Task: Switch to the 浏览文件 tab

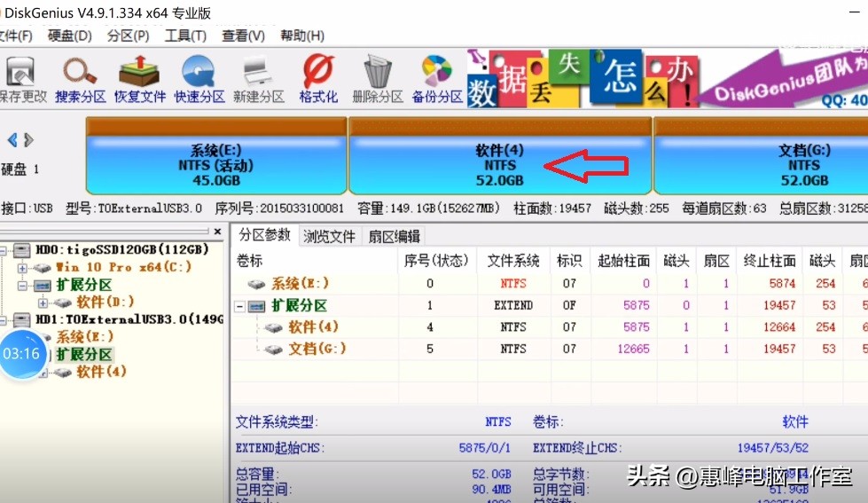Action: [329, 237]
